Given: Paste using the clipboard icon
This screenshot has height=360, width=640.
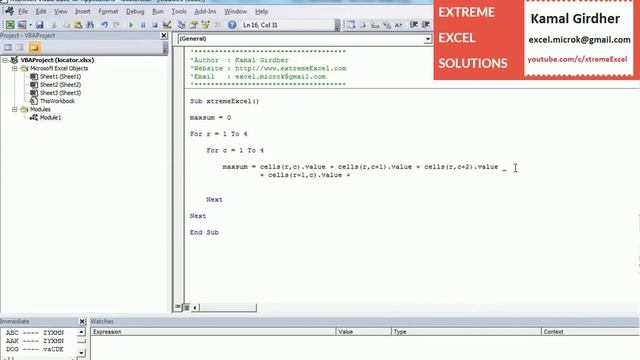Looking at the screenshot, I should click(x=78, y=25).
